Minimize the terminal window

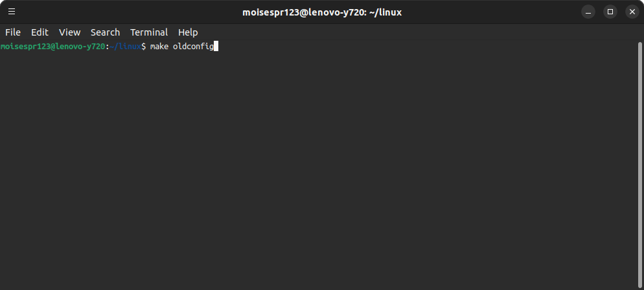(x=588, y=12)
